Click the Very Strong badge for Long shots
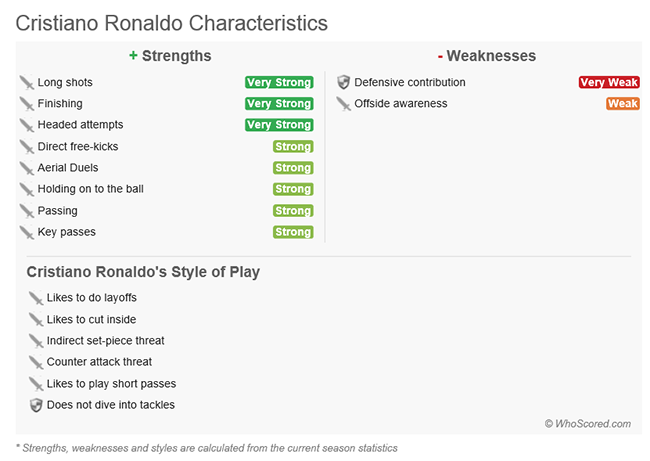The image size is (650, 461). coord(279,82)
